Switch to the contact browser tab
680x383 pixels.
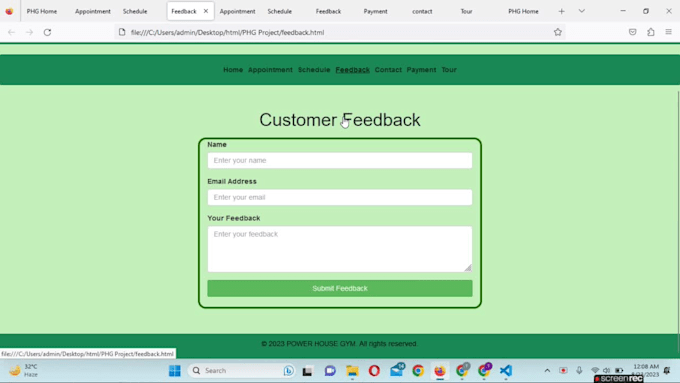(422, 11)
